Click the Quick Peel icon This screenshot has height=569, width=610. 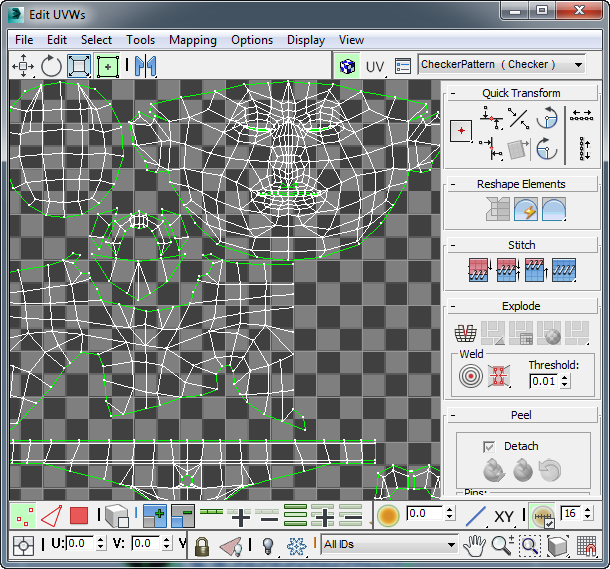494,470
